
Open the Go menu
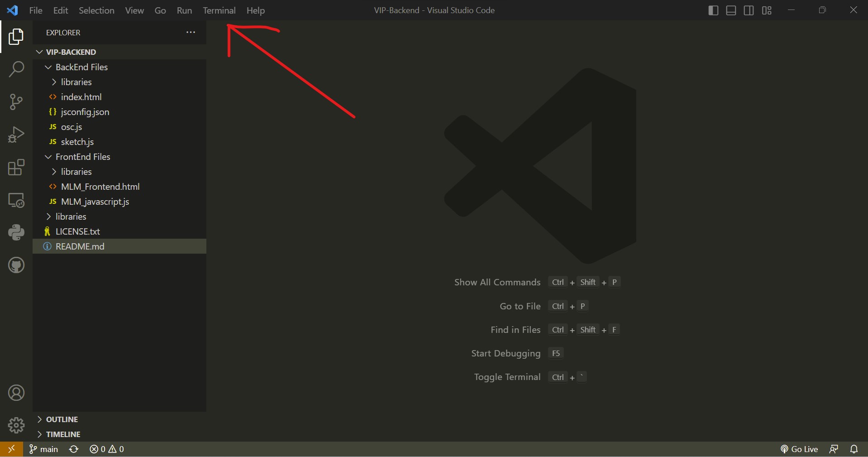pyautogui.click(x=160, y=10)
